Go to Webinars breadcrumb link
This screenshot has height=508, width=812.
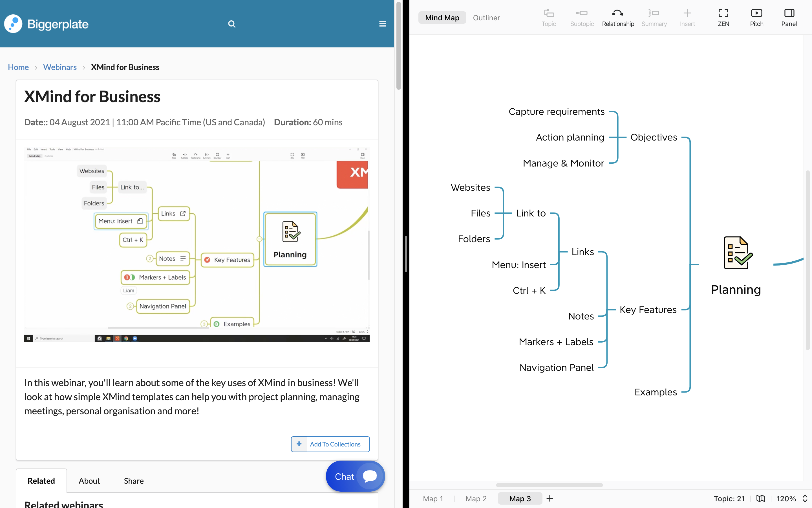coord(60,67)
